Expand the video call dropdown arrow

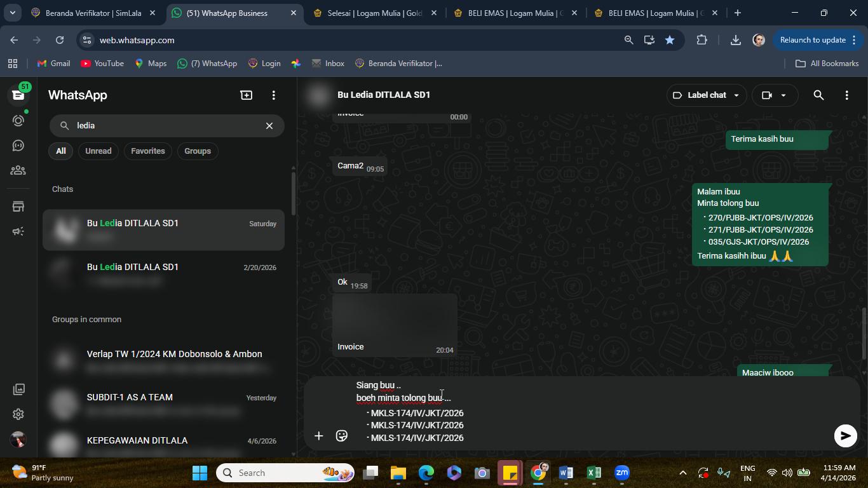click(x=783, y=95)
